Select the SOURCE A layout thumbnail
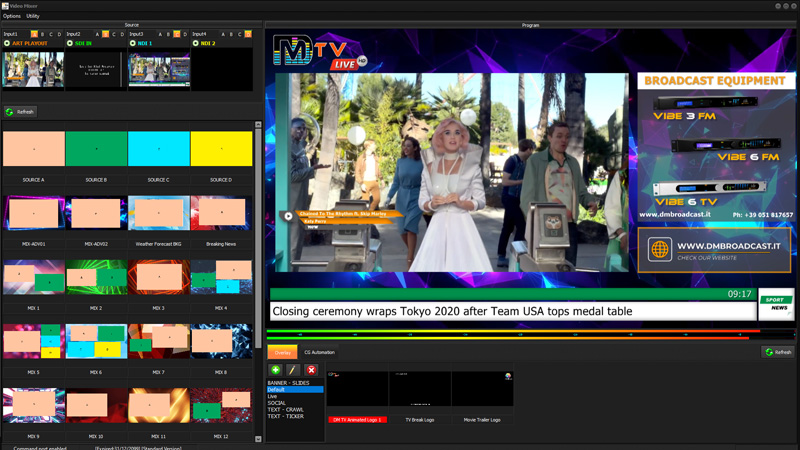This screenshot has width=800, height=450. click(34, 148)
